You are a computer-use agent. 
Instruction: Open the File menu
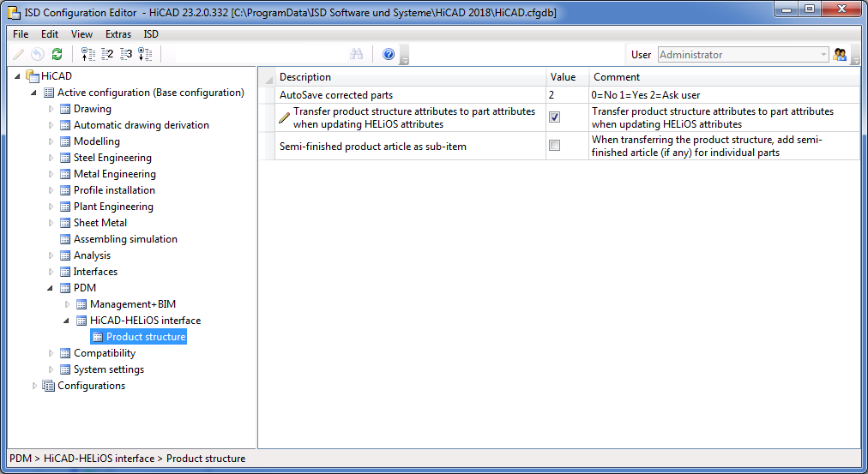21,34
